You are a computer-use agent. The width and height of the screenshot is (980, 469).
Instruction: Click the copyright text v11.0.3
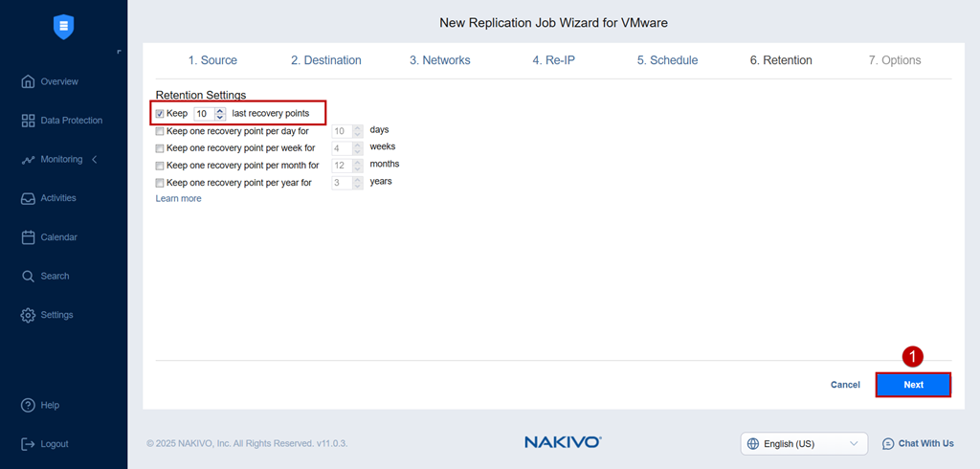click(247, 443)
